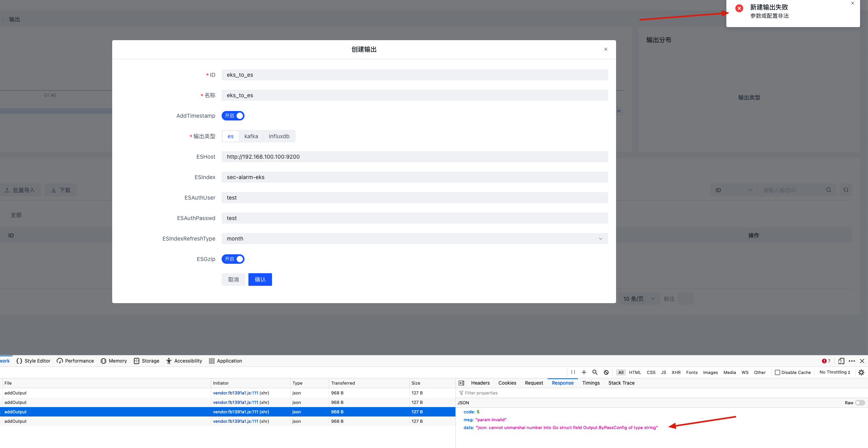The height and width of the screenshot is (448, 868).
Task: Click the Filter properties input
Action: coord(661,393)
